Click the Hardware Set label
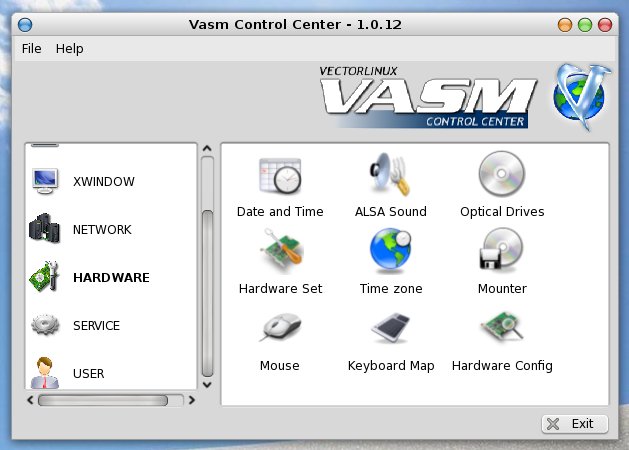The height and width of the screenshot is (450, 629). tap(280, 288)
